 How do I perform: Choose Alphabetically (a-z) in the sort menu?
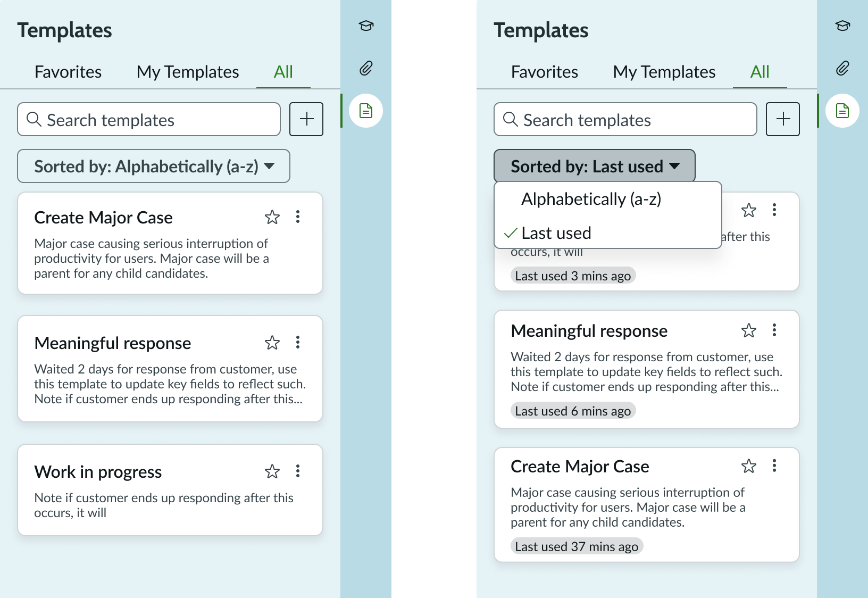(591, 199)
